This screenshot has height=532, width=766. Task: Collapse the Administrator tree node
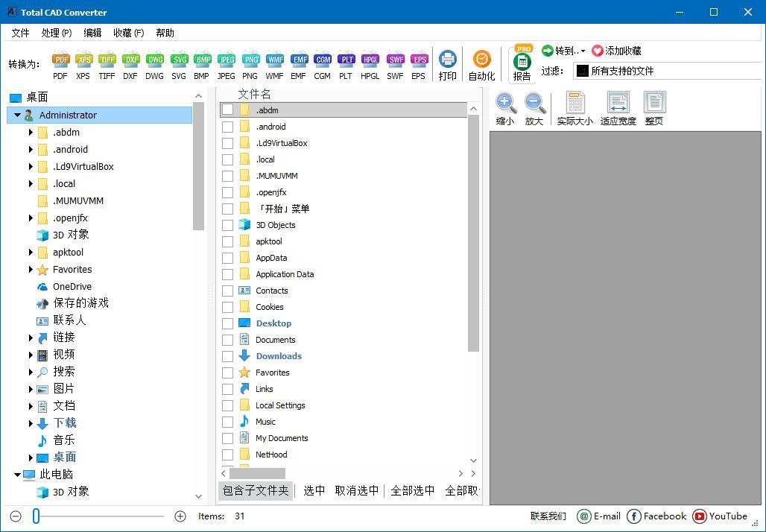click(16, 115)
